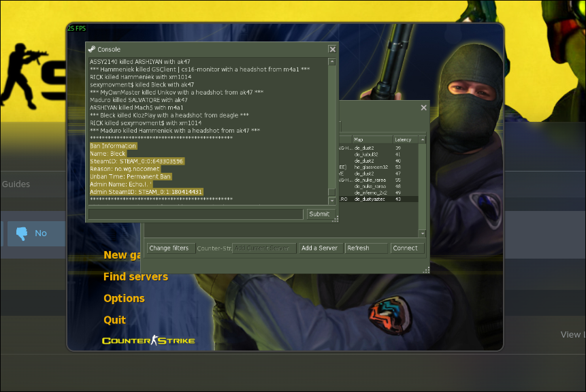Close the server browser window behind Console
Image resolution: width=586 pixels, height=392 pixels.
(423, 108)
